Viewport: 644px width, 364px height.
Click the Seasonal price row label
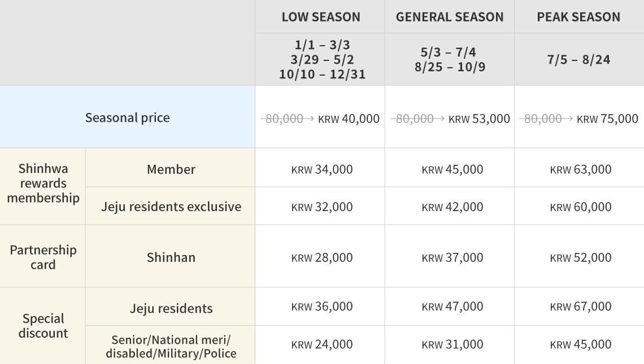127,117
